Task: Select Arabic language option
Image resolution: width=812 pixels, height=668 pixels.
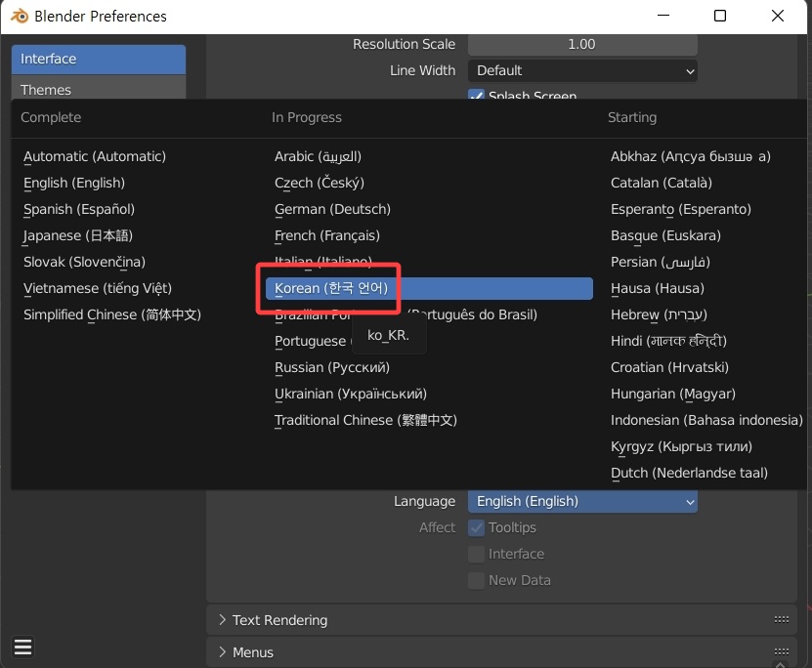Action: [318, 156]
